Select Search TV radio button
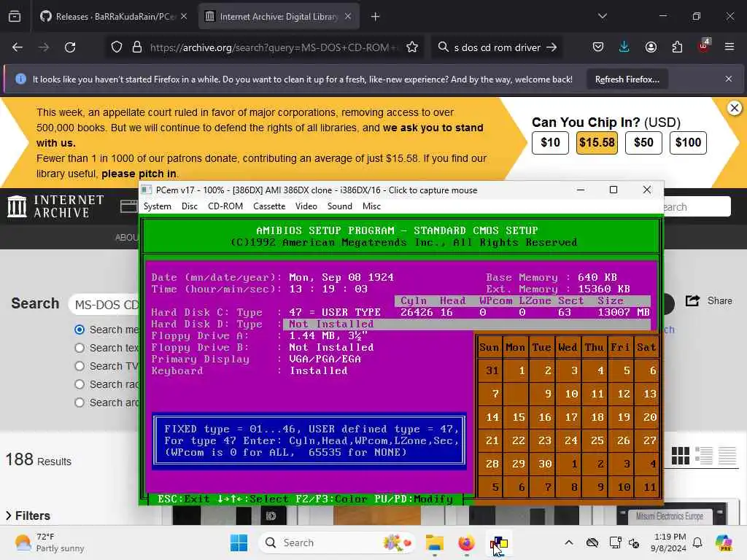 click(80, 366)
